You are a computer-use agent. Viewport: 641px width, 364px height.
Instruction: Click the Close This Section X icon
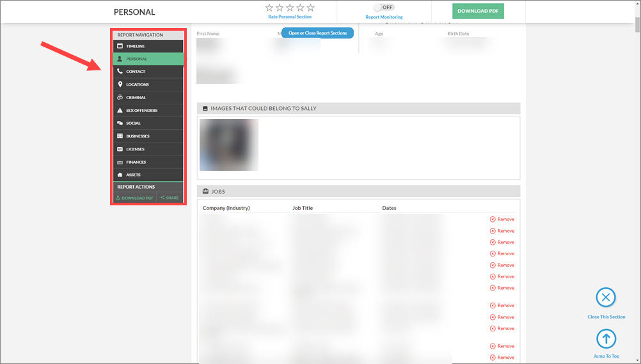[606, 297]
